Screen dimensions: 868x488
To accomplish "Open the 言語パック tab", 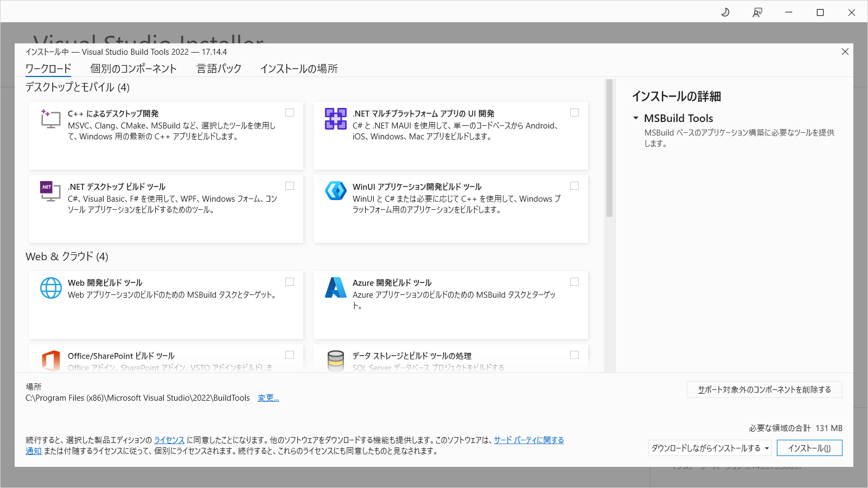I will point(219,69).
